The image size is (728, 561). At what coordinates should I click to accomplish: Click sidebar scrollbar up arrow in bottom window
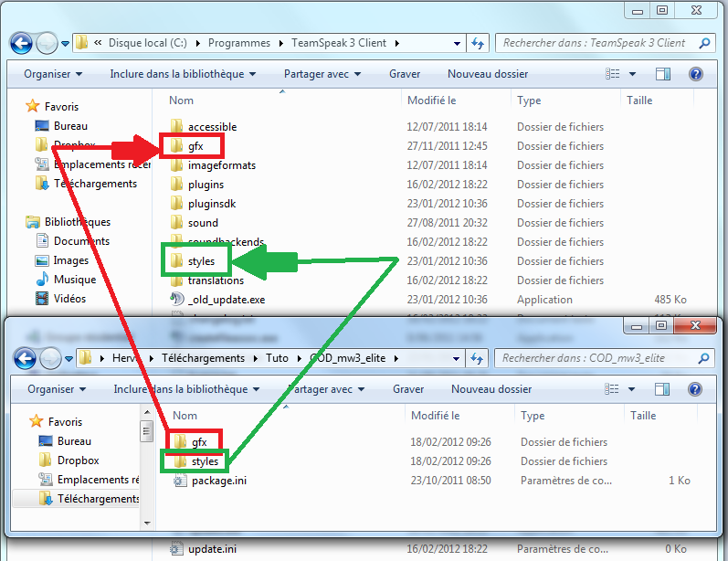[147, 412]
